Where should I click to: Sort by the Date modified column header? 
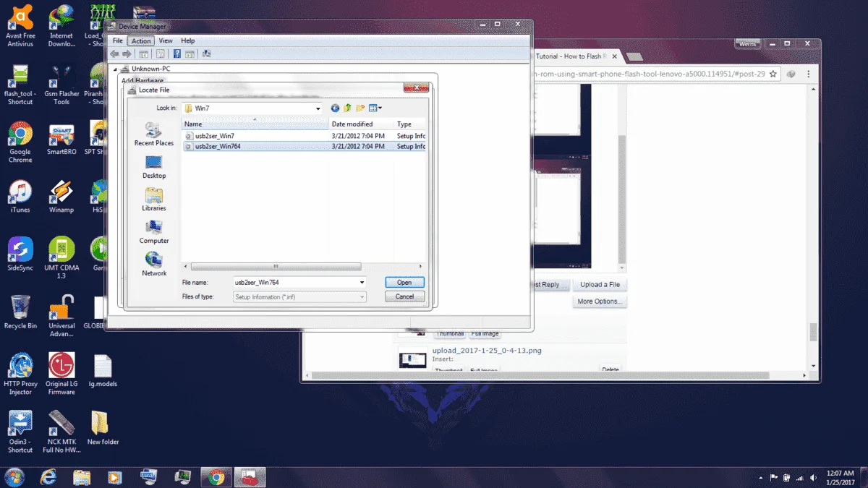coord(360,124)
